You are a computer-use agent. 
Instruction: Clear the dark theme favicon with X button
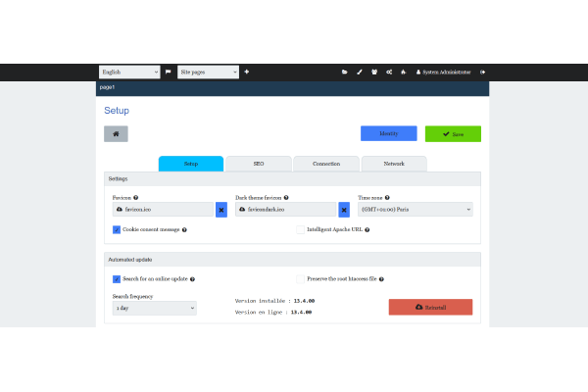coord(344,209)
